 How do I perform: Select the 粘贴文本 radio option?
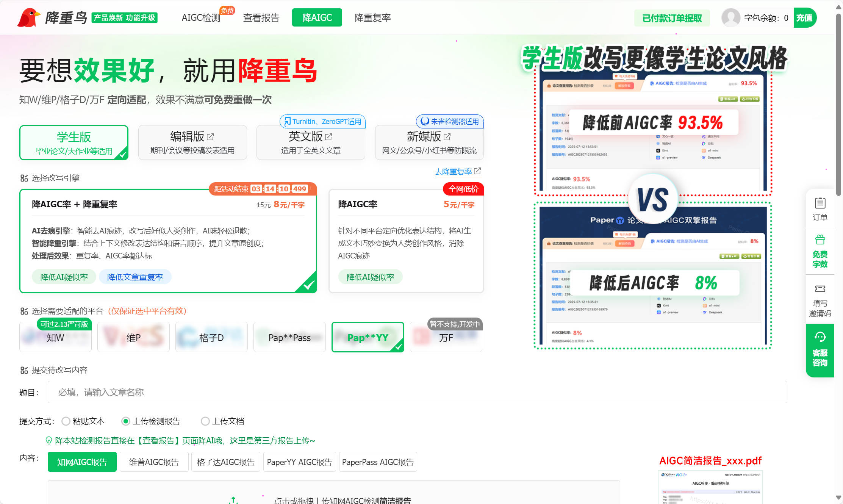click(x=66, y=421)
